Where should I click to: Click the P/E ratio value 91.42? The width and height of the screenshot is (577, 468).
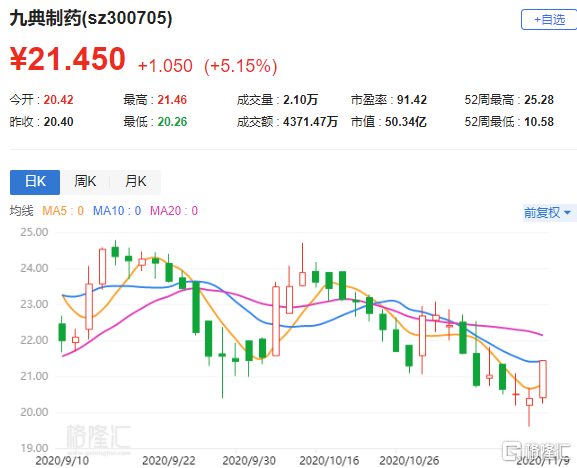[x=412, y=100]
